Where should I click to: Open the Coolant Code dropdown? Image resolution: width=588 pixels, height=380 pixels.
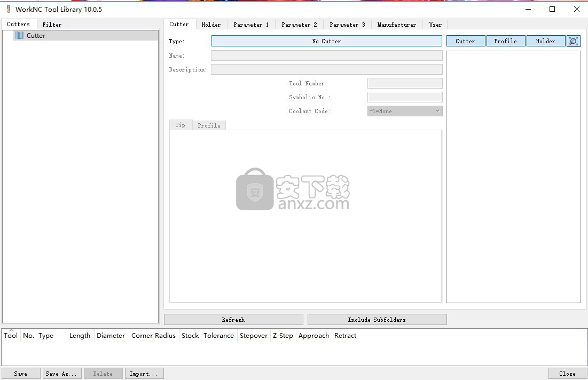(x=405, y=111)
